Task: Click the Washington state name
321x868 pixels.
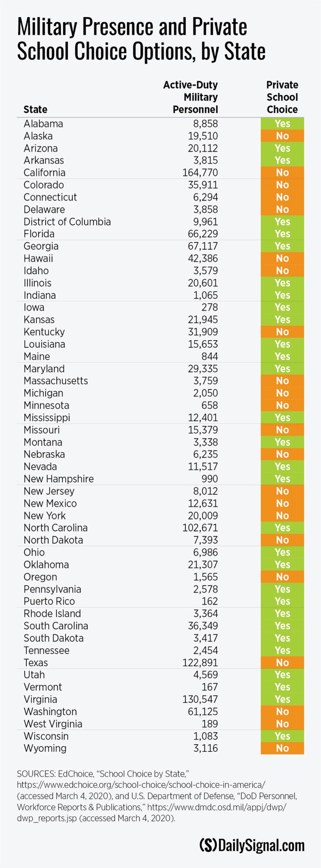Action: (x=50, y=712)
